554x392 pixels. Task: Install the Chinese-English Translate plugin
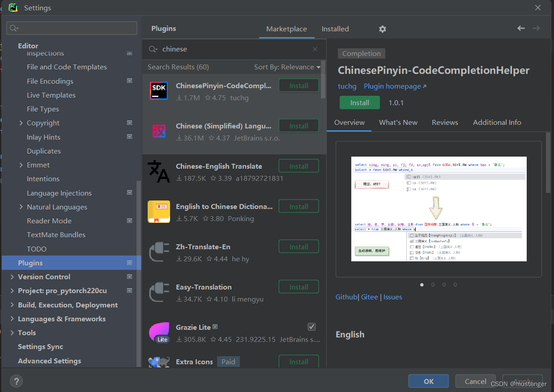click(x=298, y=166)
